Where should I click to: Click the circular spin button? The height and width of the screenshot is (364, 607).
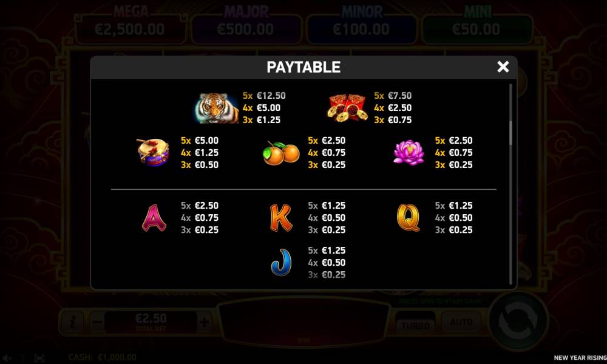click(518, 321)
